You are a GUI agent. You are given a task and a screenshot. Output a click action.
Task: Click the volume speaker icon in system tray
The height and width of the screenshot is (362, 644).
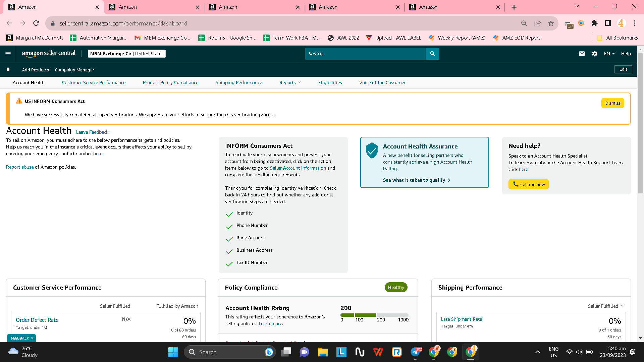tap(579, 352)
